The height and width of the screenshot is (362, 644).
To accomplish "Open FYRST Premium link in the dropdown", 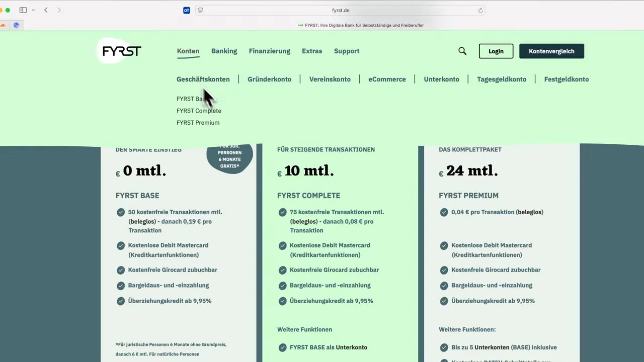I will click(x=198, y=123).
